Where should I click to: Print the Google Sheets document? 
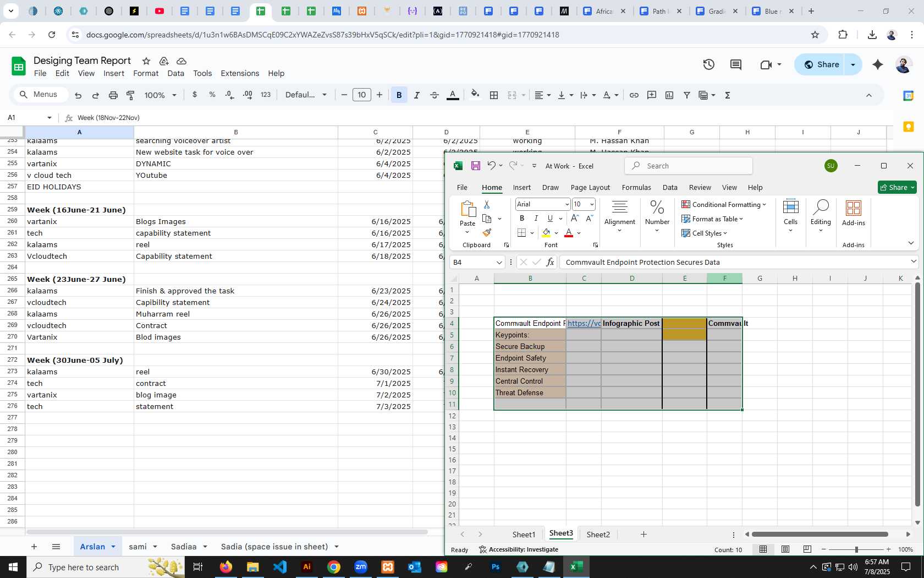tap(113, 95)
